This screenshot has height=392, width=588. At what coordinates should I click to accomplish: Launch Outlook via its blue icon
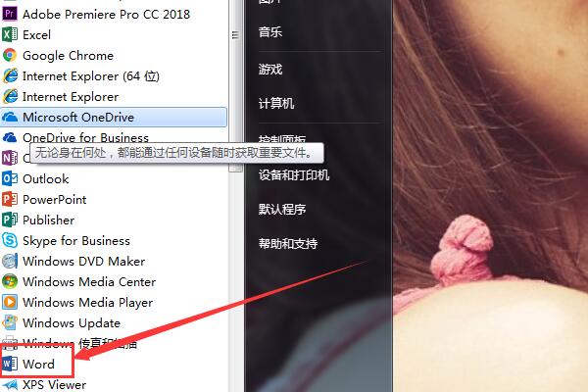point(10,178)
